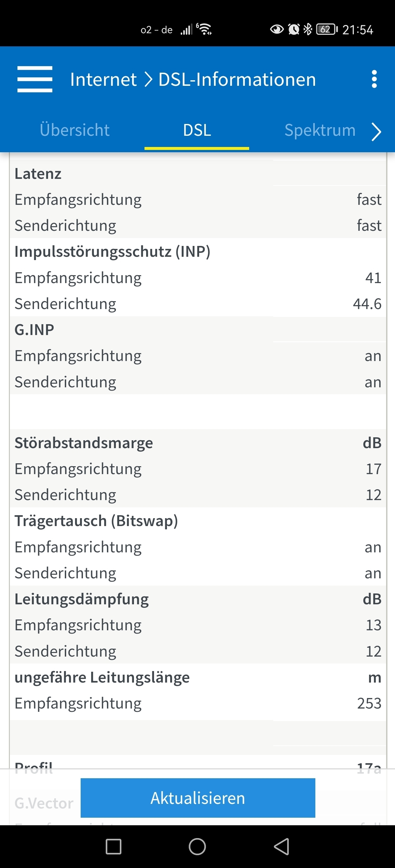Tap the Internet breadcrumb link
This screenshot has width=395, height=868.
point(103,80)
